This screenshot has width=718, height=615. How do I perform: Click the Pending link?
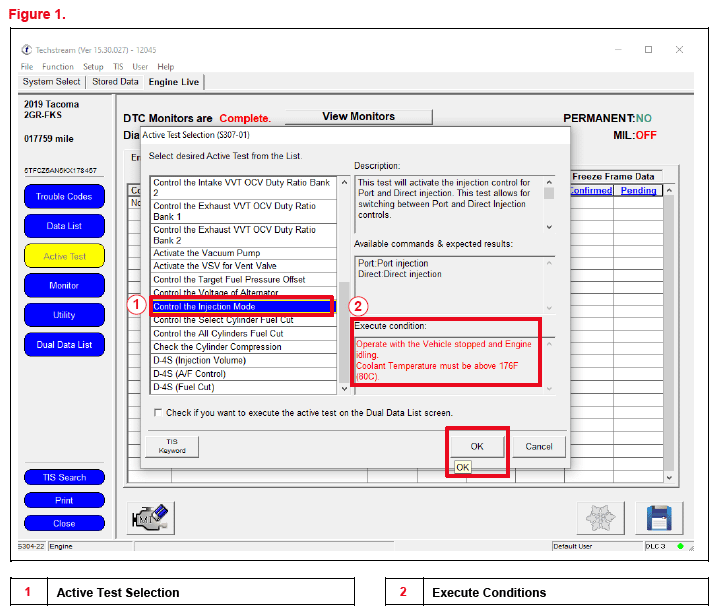point(638,190)
